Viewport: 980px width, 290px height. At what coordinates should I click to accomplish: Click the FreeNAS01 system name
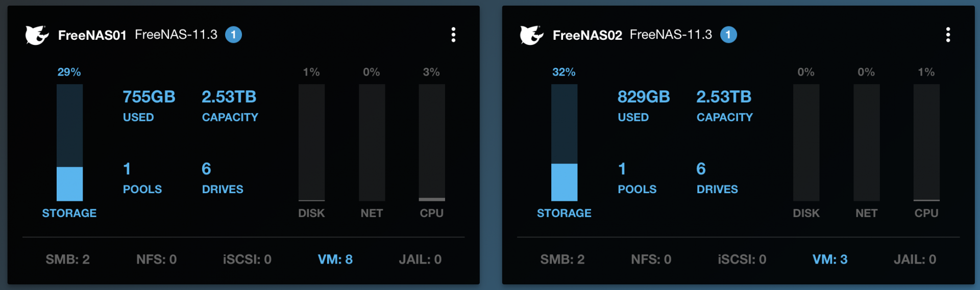click(92, 35)
